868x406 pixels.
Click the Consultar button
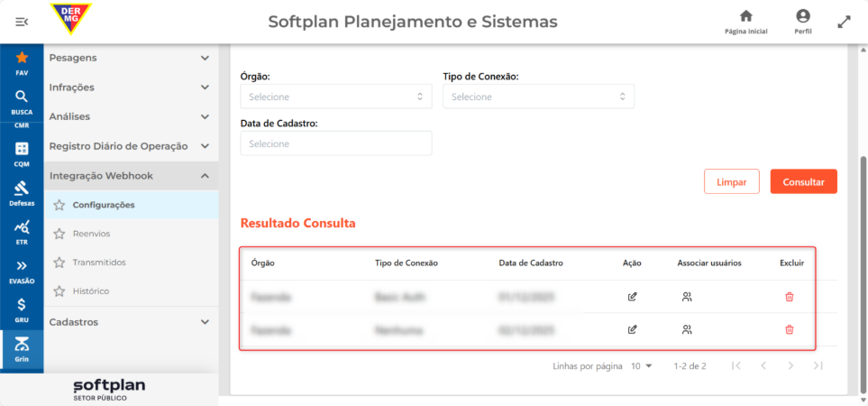coord(804,181)
